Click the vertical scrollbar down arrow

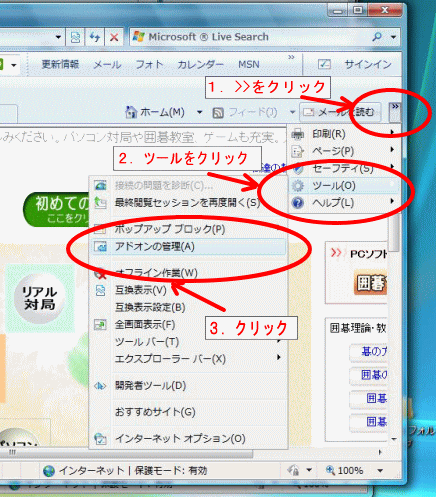[x=394, y=439]
